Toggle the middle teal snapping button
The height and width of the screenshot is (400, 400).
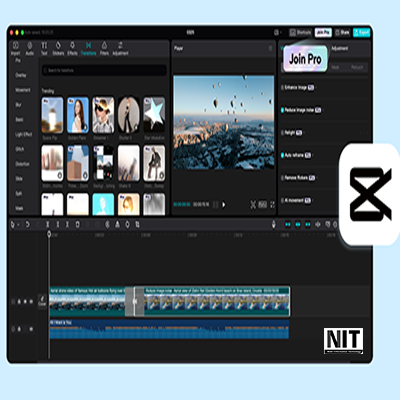point(298,225)
